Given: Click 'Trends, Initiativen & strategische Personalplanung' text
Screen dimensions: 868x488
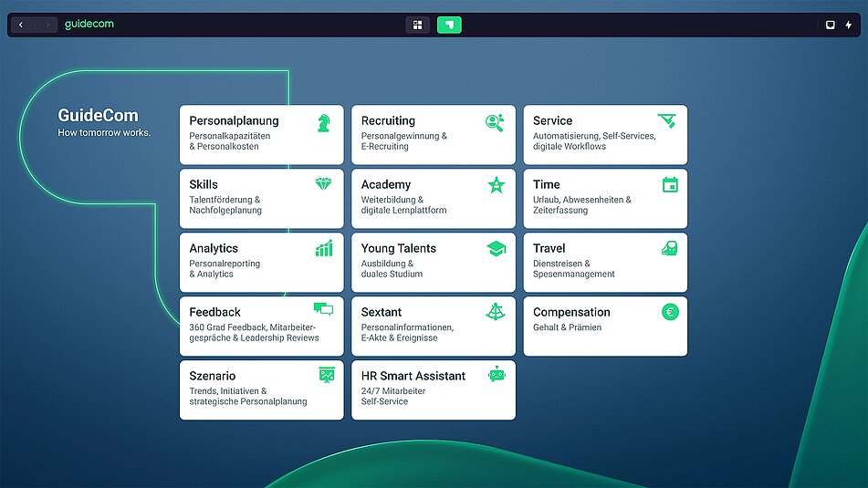Looking at the screenshot, I should [248, 396].
